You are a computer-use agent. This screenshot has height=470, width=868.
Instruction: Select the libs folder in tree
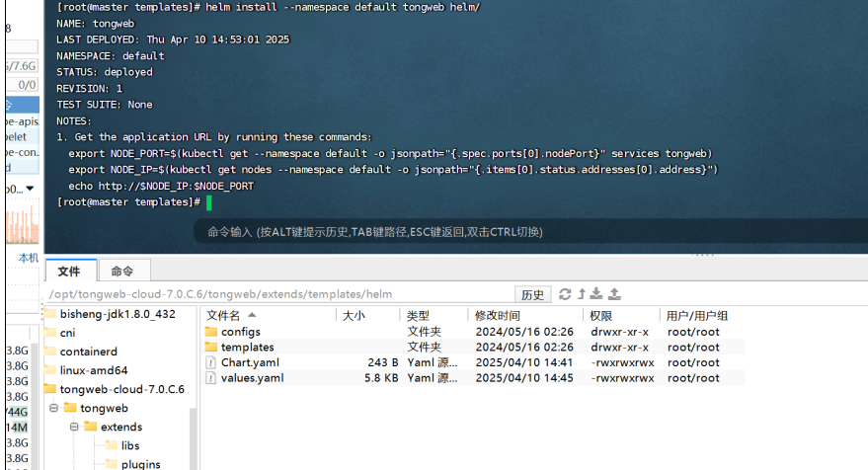130,445
